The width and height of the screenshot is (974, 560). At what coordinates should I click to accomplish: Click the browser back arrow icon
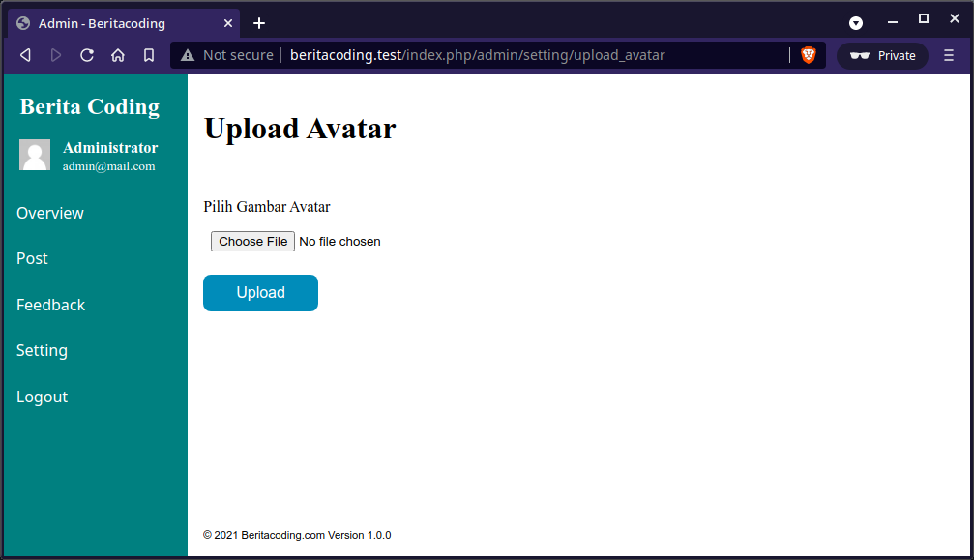pyautogui.click(x=26, y=55)
